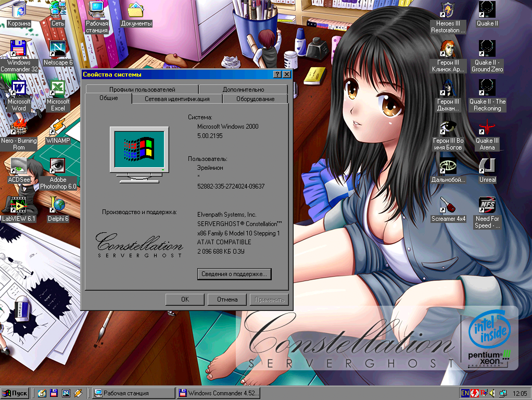Click the Microsoft Windows 2000 text

tap(228, 127)
